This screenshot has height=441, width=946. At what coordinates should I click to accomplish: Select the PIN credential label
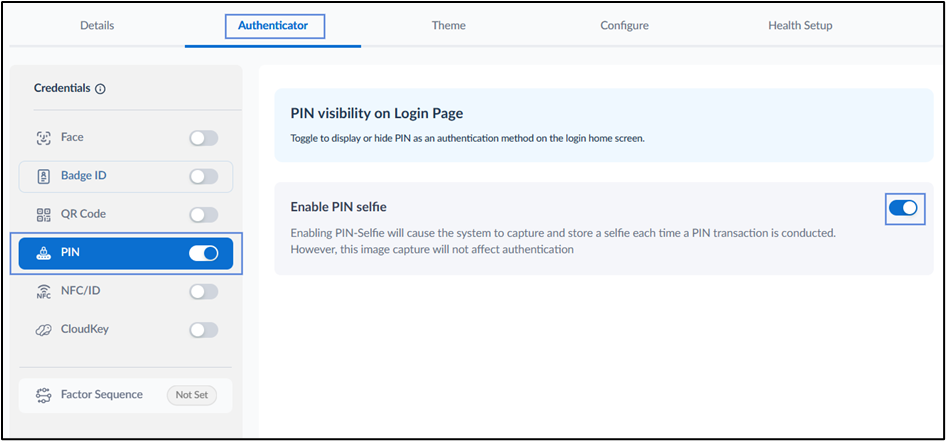(x=70, y=253)
